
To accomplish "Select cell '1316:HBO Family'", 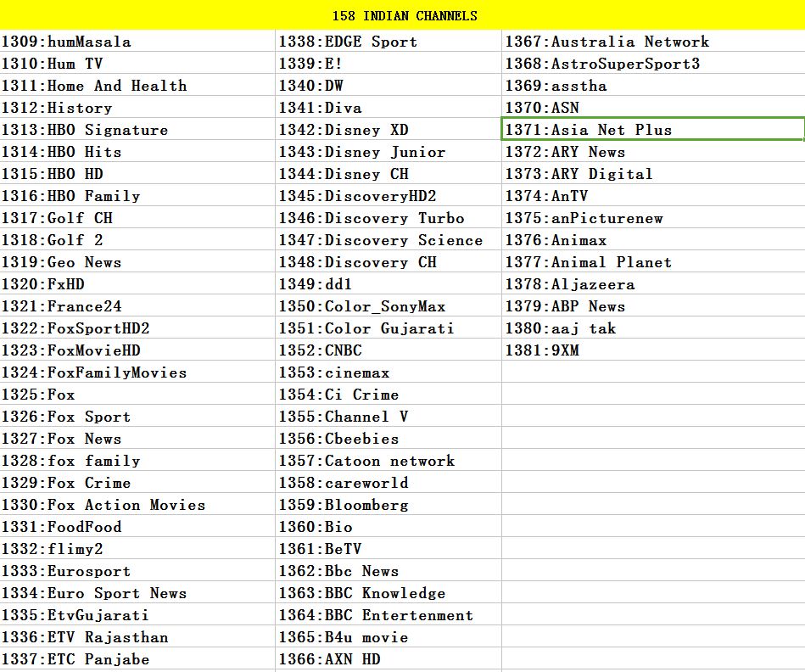I will [137, 196].
